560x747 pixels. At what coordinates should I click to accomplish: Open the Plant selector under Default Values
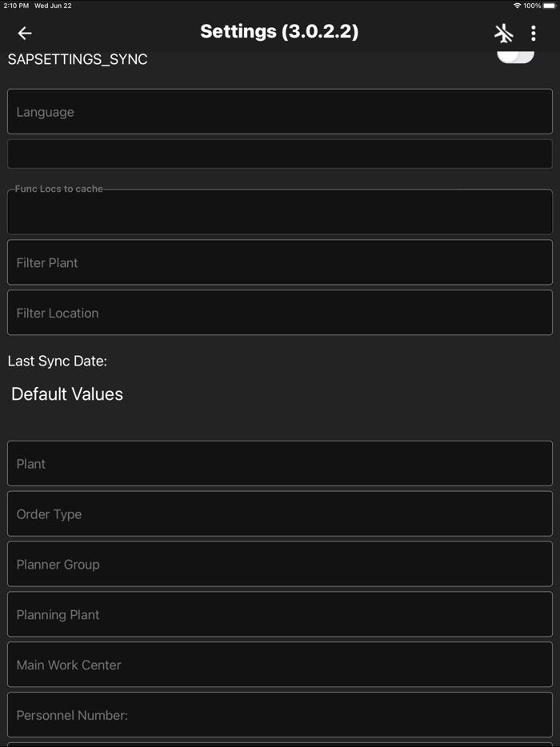tap(280, 463)
